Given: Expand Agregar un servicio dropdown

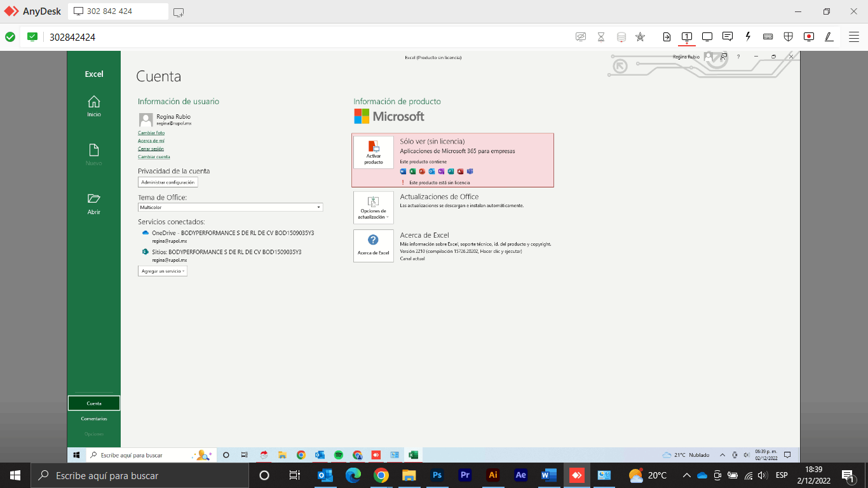Looking at the screenshot, I should (x=163, y=271).
